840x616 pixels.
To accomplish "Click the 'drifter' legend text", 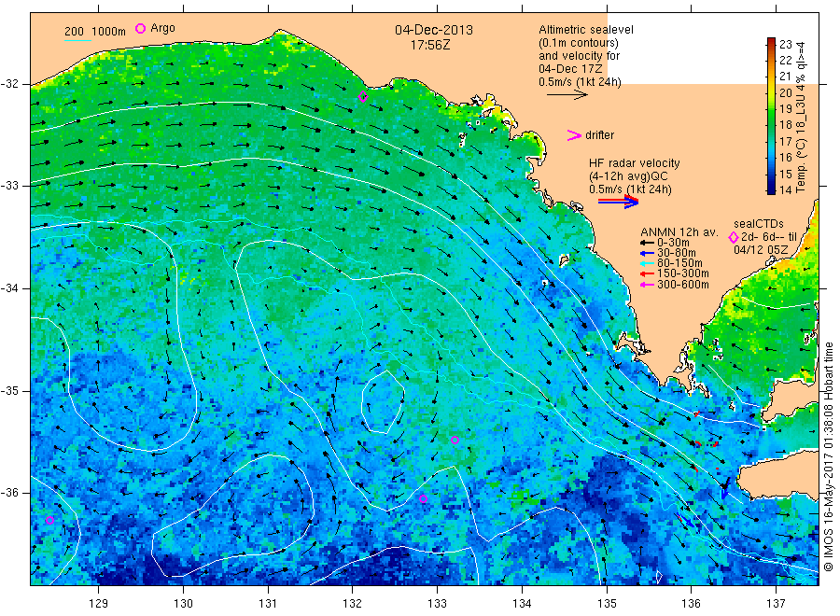I will click(599, 135).
